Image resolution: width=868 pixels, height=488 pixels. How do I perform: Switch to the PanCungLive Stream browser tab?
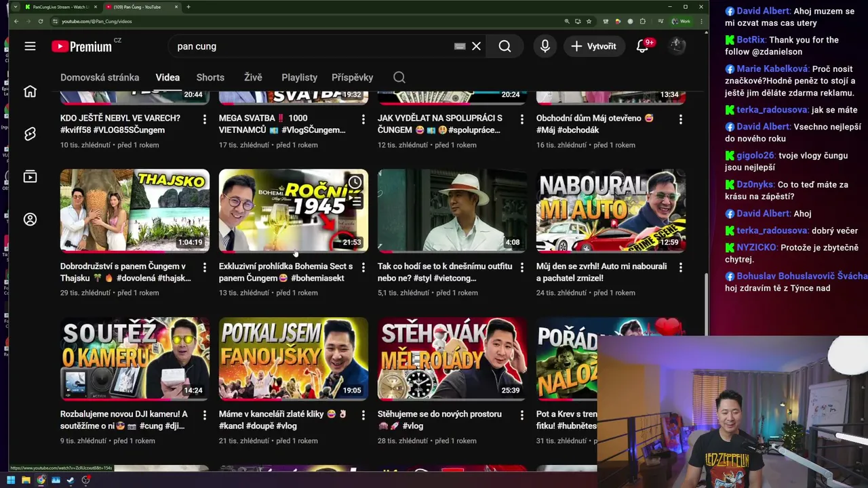point(61,7)
